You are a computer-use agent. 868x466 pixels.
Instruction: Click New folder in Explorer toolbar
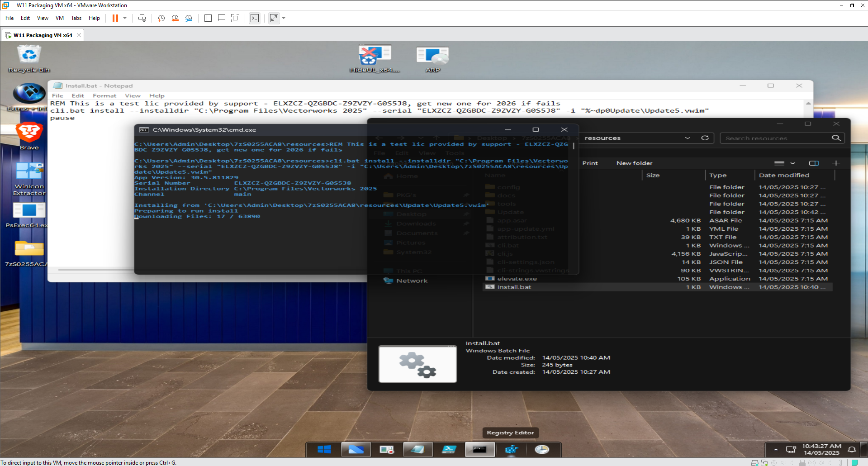634,163
